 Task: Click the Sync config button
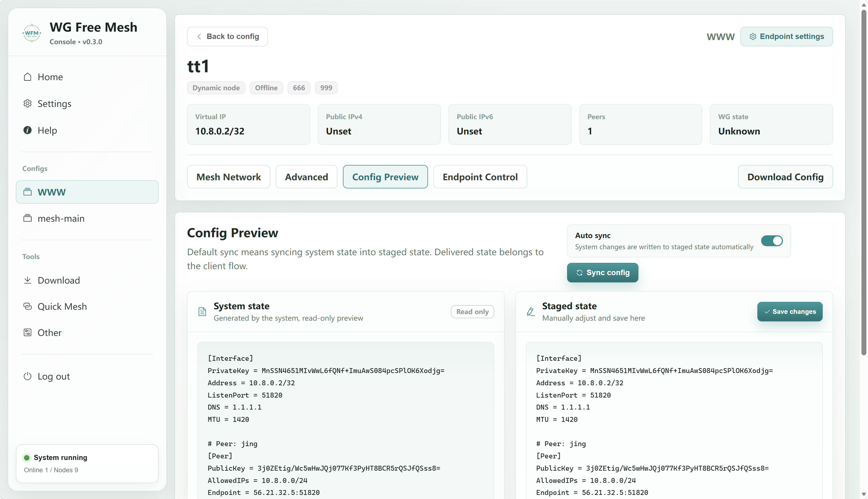pos(602,272)
